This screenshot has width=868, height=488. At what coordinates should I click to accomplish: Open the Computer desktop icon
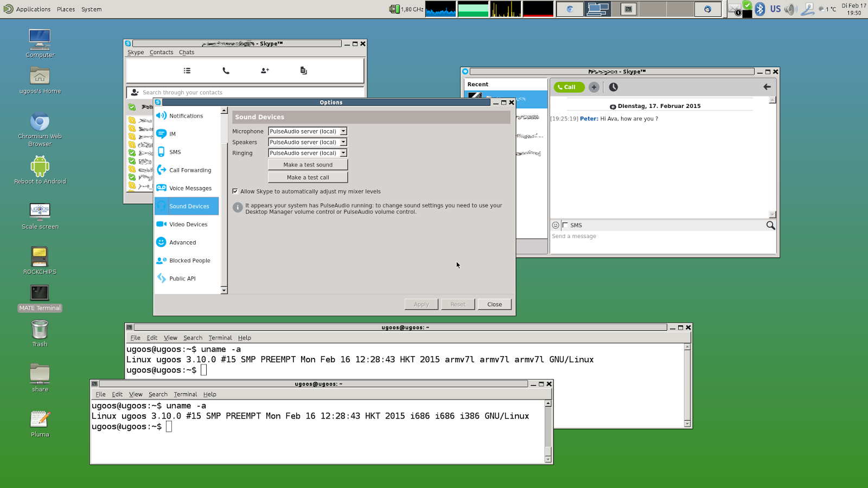[40, 43]
